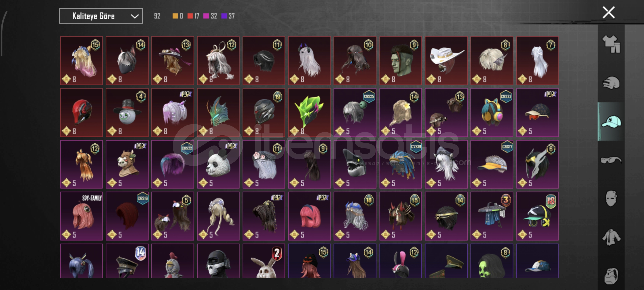Filter by pink quality swatch showing 32
644x290 pixels.
click(210, 16)
